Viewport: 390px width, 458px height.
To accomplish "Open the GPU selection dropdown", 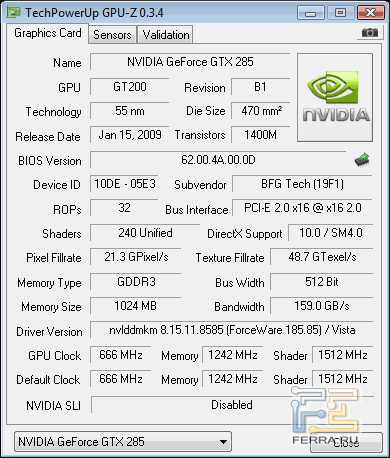I will click(123, 442).
